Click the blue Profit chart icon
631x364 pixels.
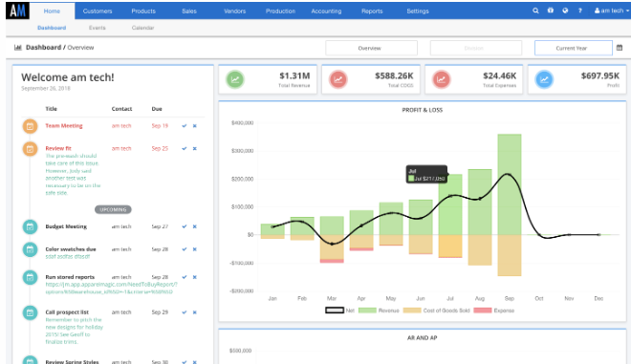click(544, 79)
